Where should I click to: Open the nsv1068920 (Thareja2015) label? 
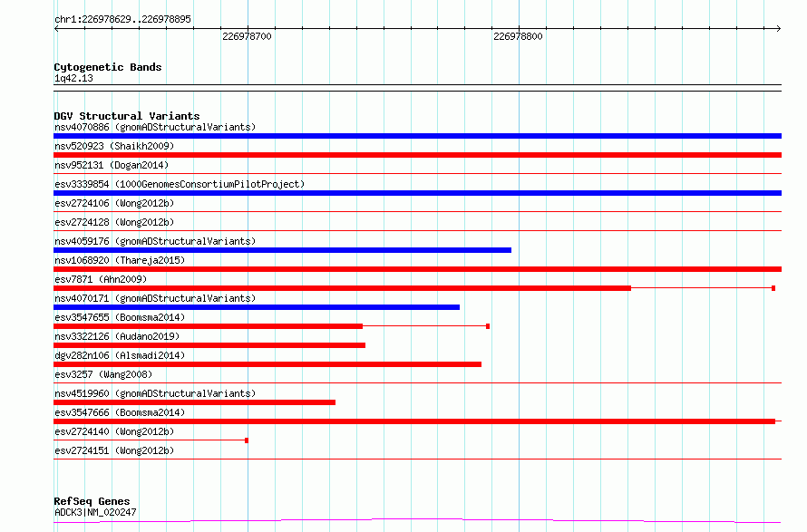click(120, 260)
